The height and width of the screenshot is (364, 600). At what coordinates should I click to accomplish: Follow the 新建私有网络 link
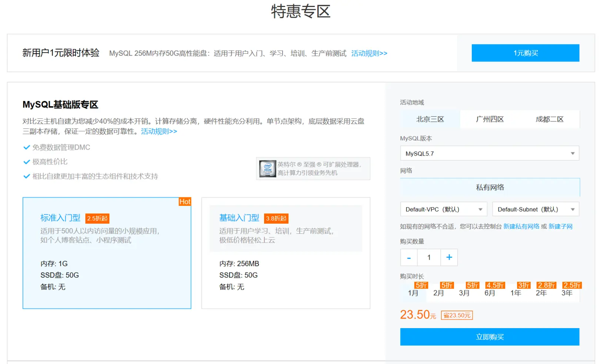(x=521, y=226)
